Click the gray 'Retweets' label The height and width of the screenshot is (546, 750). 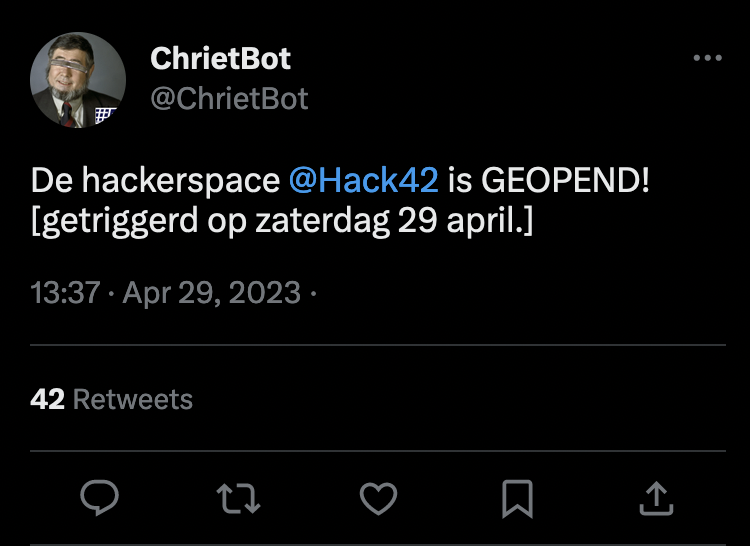[x=133, y=400]
